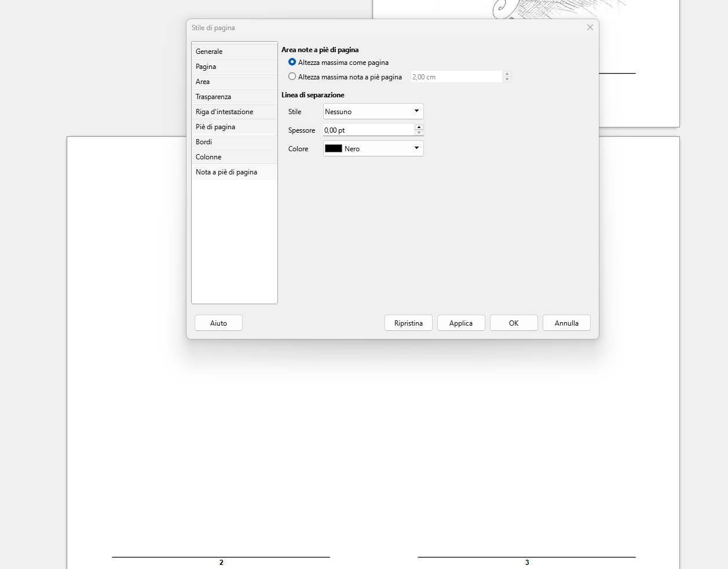
Task: Go to Riga d'intestazione tab
Action: point(235,111)
